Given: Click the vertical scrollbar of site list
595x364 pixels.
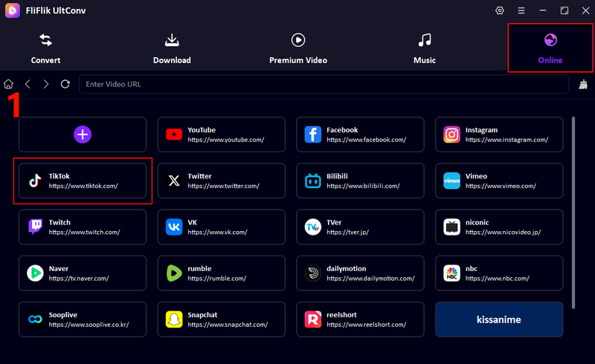Looking at the screenshot, I should point(573,212).
